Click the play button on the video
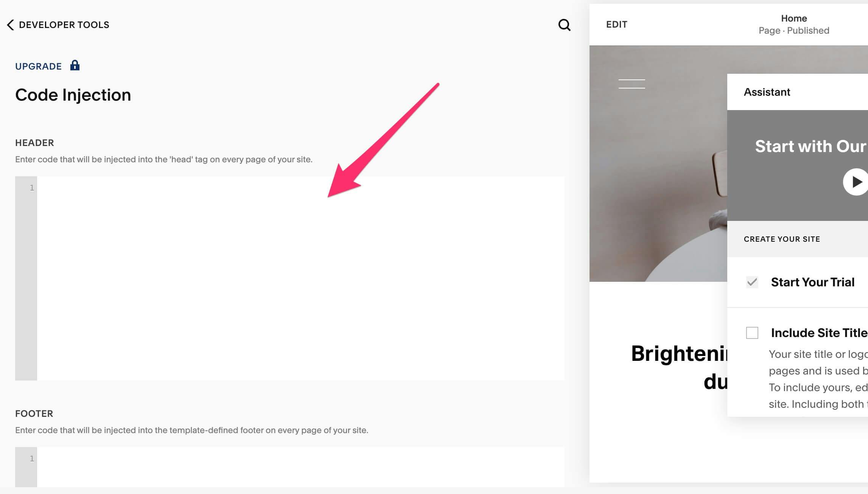This screenshot has width=868, height=494. [x=857, y=182]
